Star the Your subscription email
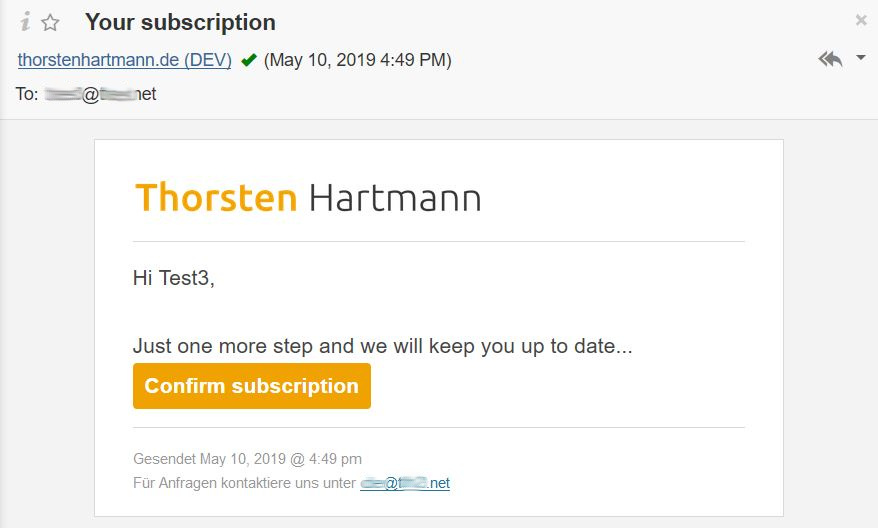Viewport: 878px width, 528px height. 50,22
